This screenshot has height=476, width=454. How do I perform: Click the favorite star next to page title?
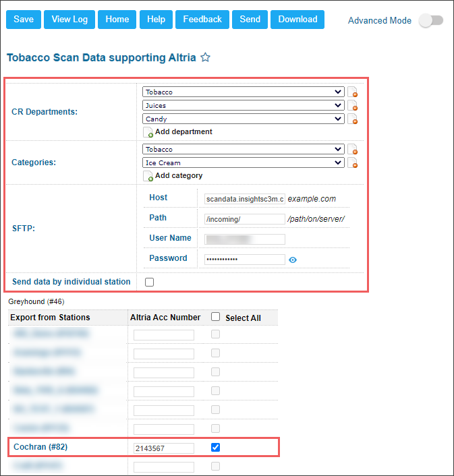point(205,57)
